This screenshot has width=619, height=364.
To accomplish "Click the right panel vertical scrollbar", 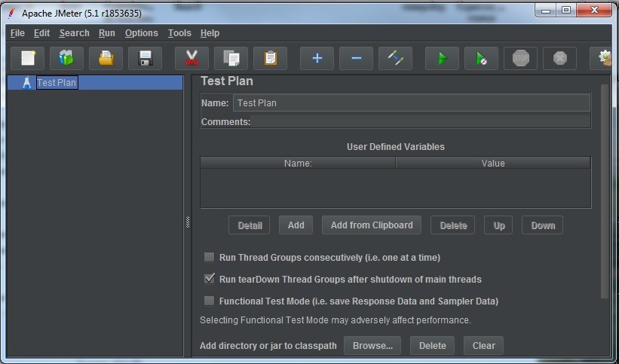I will tap(605, 191).
